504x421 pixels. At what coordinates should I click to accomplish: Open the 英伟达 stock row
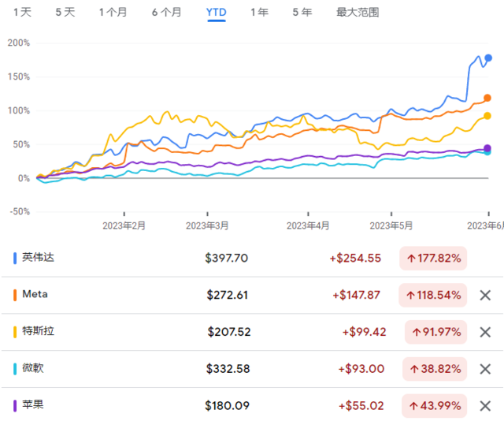click(252, 258)
